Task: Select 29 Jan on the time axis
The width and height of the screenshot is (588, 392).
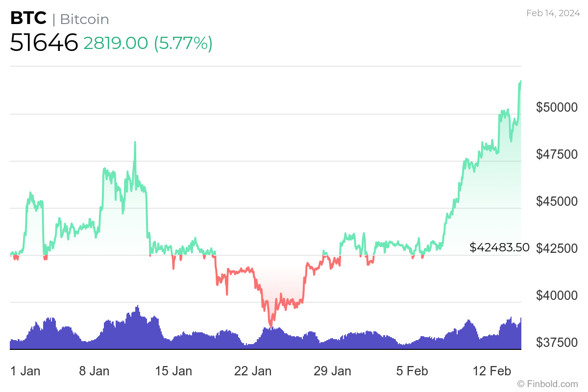Action: (332, 371)
